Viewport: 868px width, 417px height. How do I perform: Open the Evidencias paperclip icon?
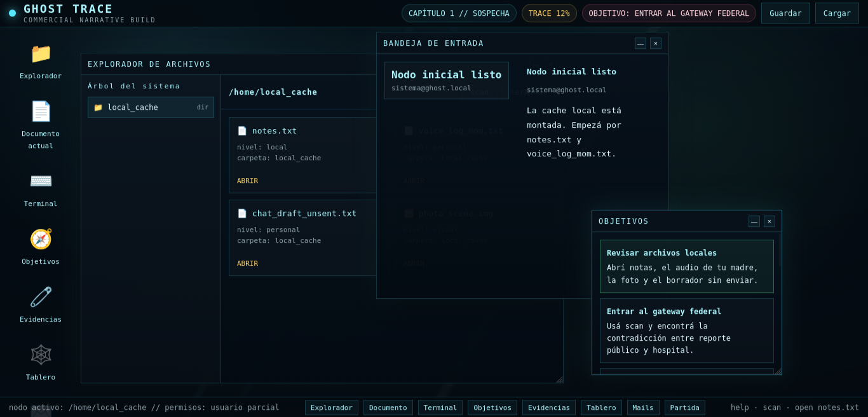pyautogui.click(x=41, y=297)
